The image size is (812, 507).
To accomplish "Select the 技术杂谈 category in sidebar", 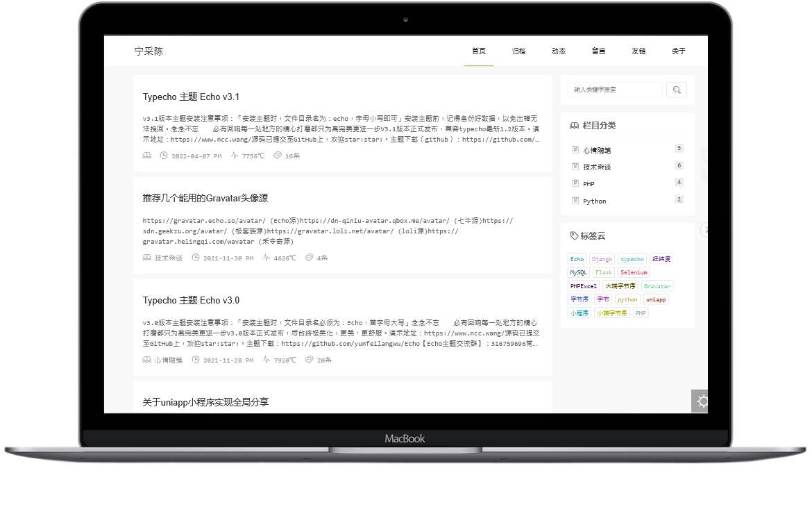I will point(597,167).
